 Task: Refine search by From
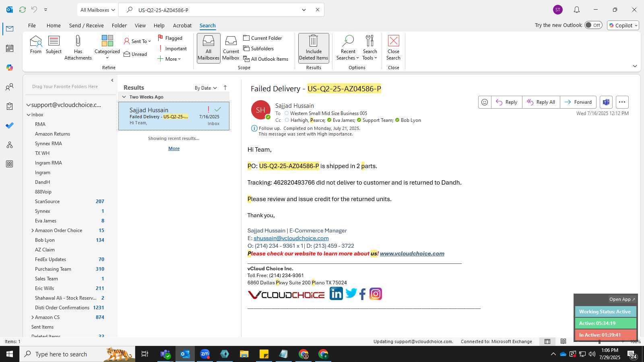[x=36, y=45]
